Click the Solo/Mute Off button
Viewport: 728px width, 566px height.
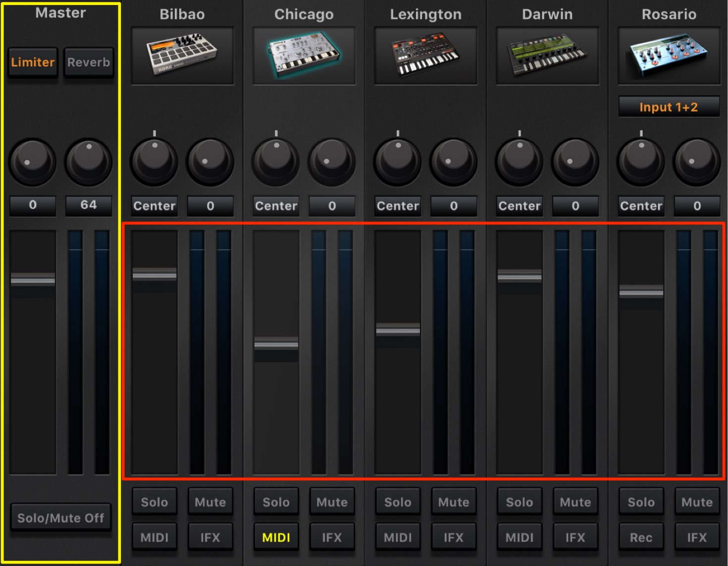pyautogui.click(x=60, y=518)
